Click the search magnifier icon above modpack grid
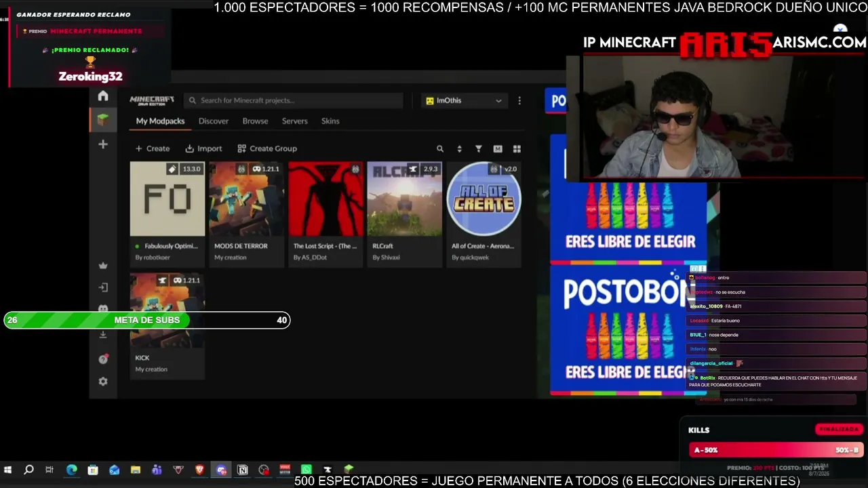 click(x=440, y=149)
